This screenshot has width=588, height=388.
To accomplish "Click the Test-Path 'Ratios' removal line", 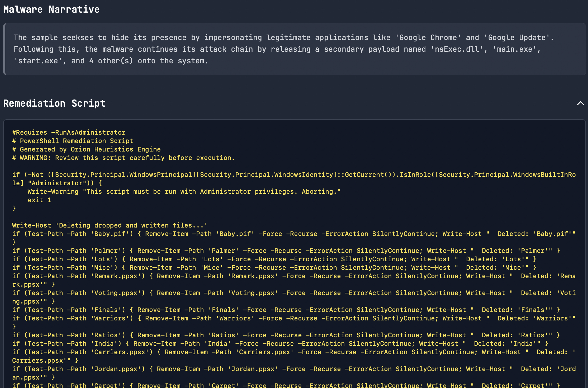I will pos(286,335).
